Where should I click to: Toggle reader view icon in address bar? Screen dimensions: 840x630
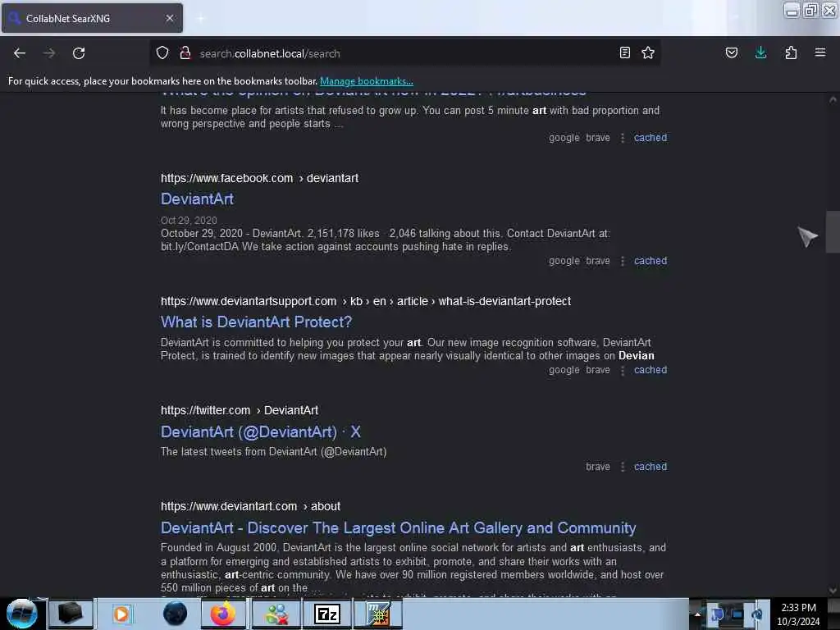[624, 52]
